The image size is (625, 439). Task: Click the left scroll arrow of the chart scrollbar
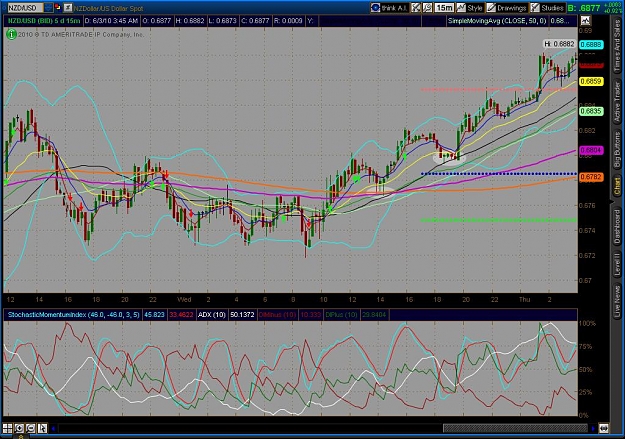click(x=53, y=429)
